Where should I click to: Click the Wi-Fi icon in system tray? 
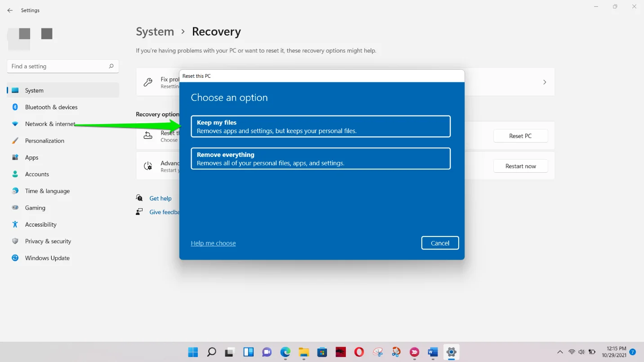pyautogui.click(x=572, y=352)
